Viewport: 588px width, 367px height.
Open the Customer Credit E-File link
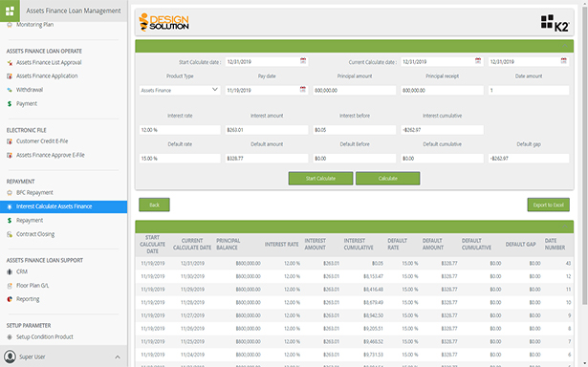coord(42,141)
